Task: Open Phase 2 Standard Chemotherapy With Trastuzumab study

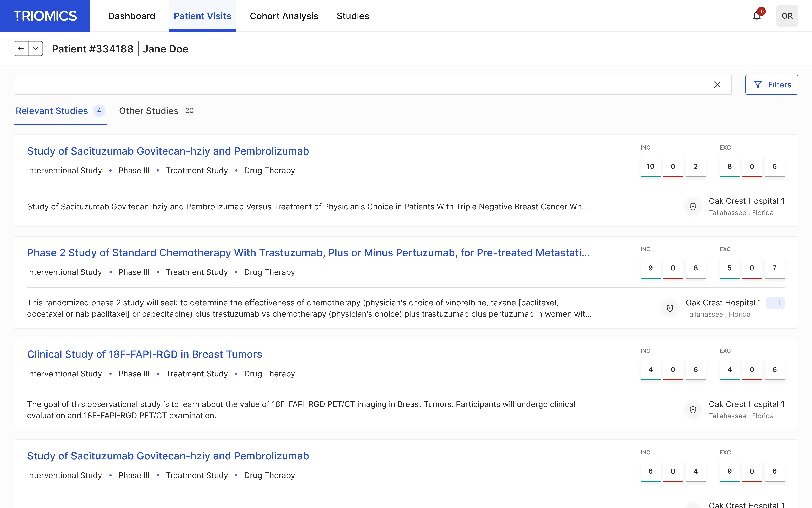Action: (308, 253)
